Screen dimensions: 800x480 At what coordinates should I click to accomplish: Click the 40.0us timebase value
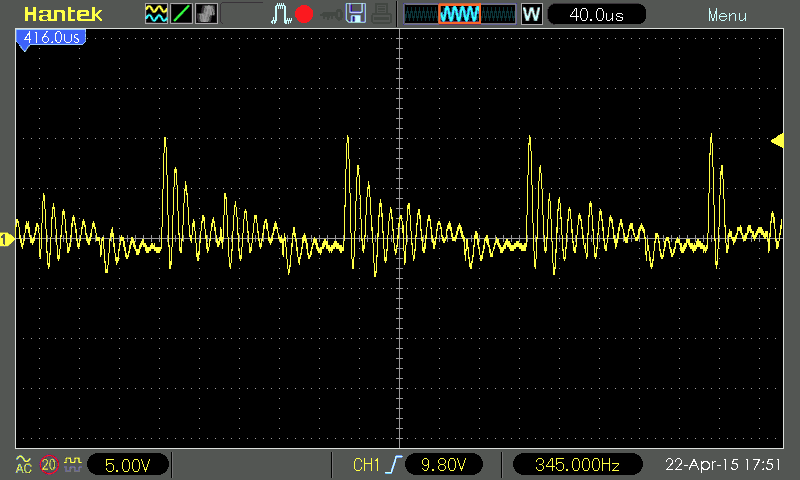pos(596,15)
